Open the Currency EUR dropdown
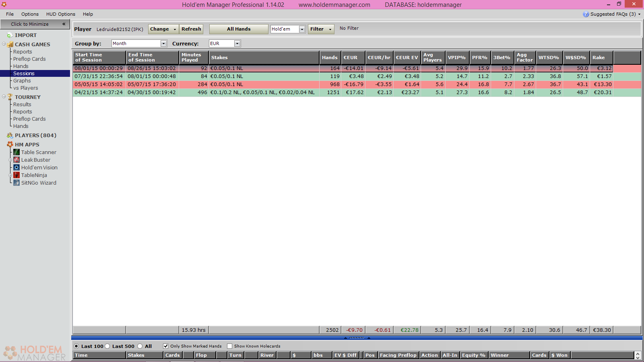Viewport: 644px width, 362px height. pos(237,43)
